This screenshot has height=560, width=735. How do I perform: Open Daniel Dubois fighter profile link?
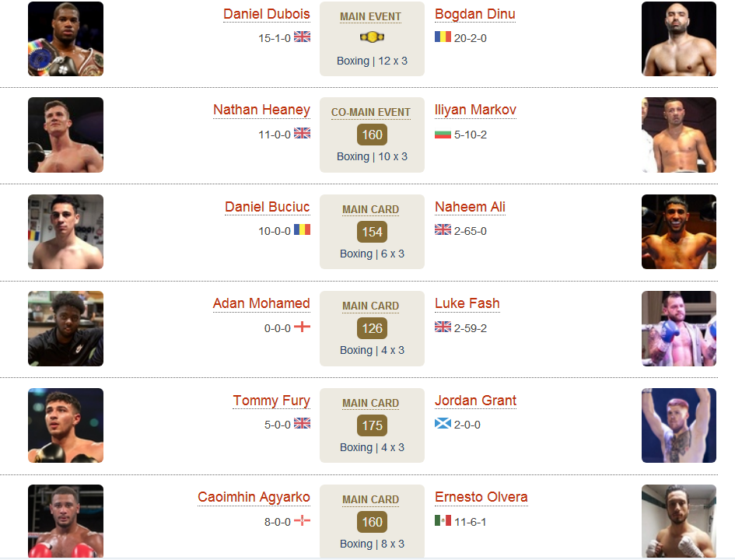266,15
